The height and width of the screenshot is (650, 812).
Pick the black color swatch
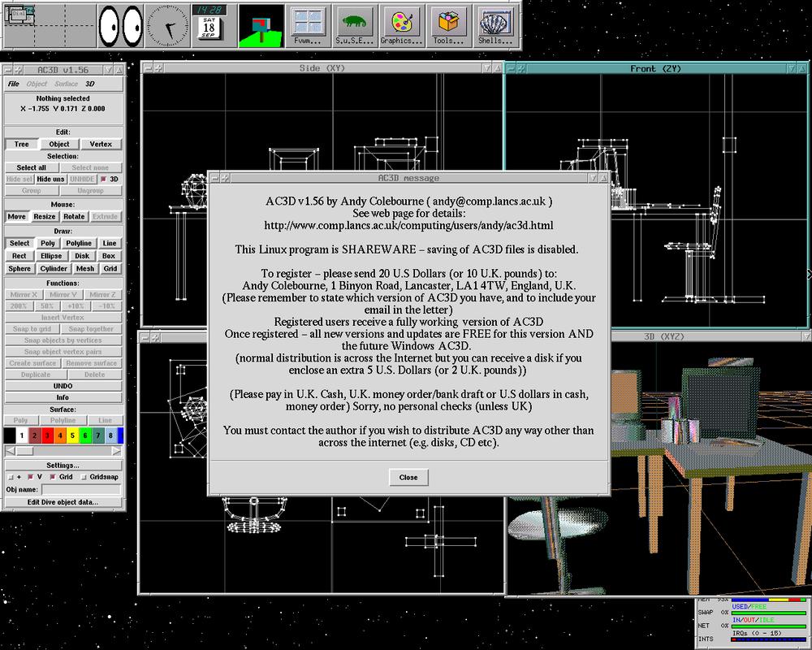[10, 435]
